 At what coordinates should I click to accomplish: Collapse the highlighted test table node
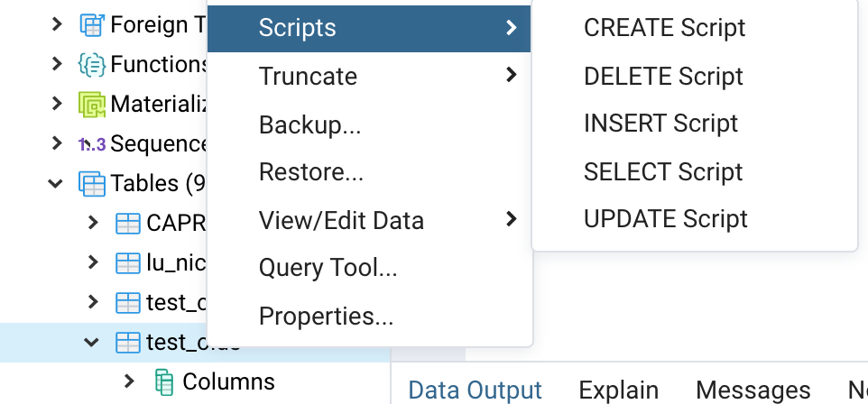91,342
